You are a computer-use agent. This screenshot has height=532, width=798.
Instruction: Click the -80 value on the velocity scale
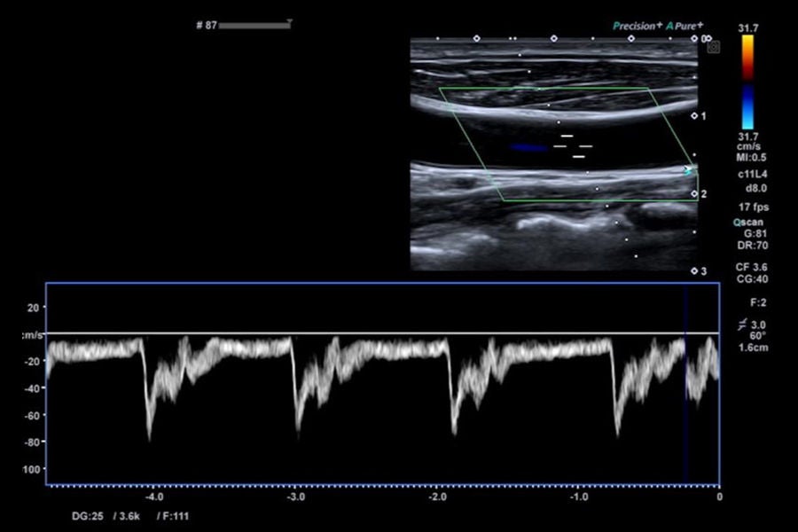pyautogui.click(x=32, y=442)
